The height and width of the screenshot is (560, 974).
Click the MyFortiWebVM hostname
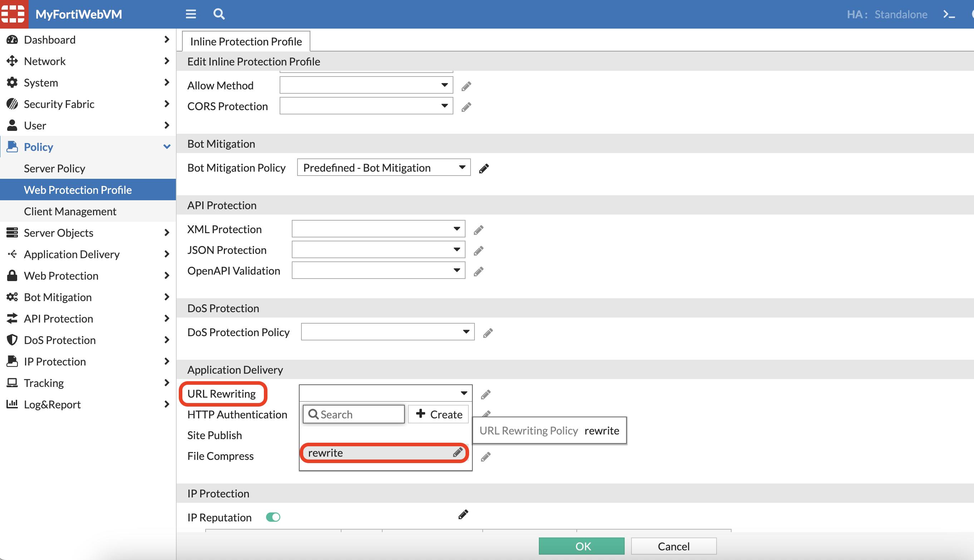coord(79,14)
